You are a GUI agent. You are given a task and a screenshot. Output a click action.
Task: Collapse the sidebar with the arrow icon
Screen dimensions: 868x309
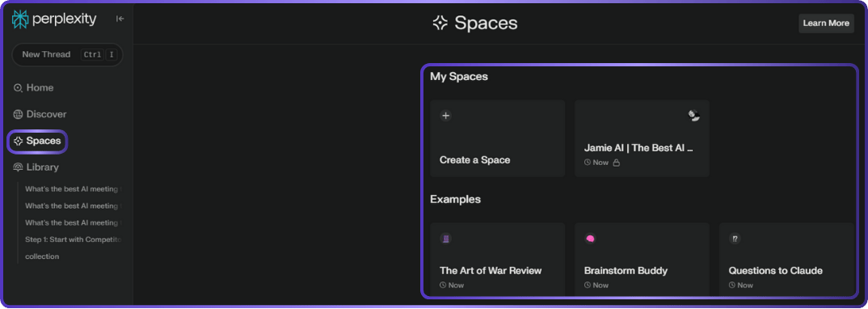click(120, 19)
